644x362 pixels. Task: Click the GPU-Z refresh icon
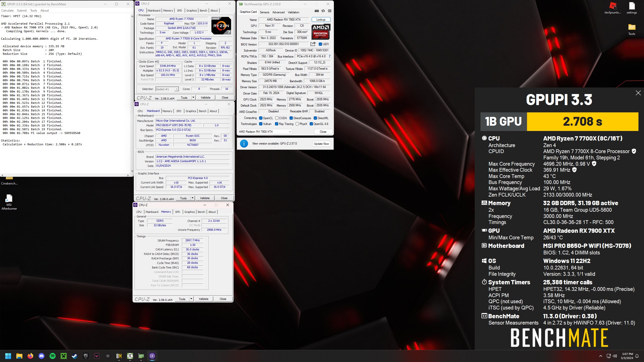click(323, 11)
